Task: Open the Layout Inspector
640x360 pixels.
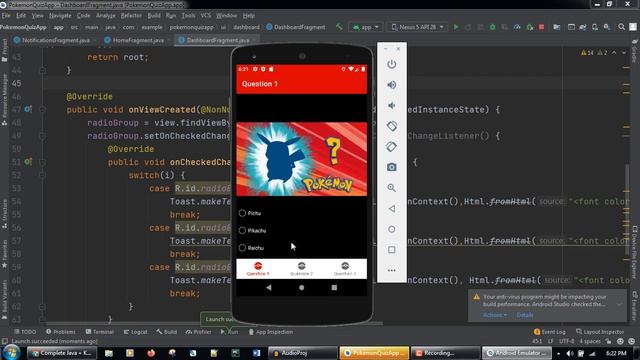Action: pos(600,332)
